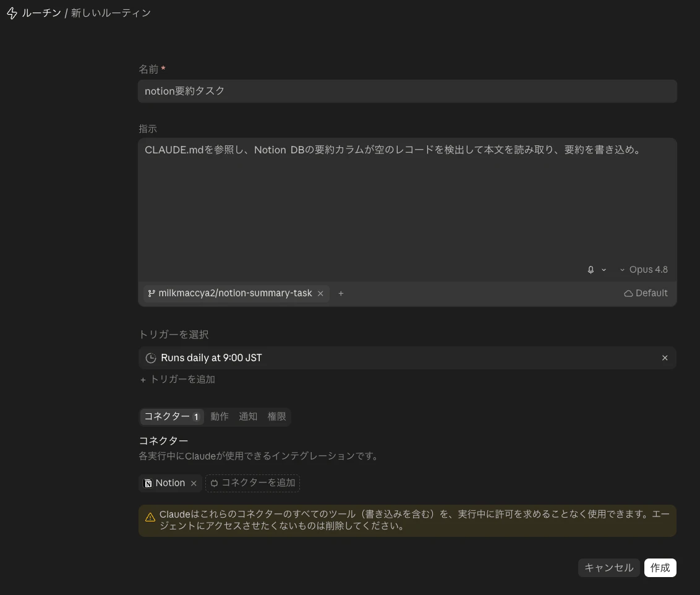
Task: Click the microphone dictation icon
Action: pyautogui.click(x=591, y=270)
